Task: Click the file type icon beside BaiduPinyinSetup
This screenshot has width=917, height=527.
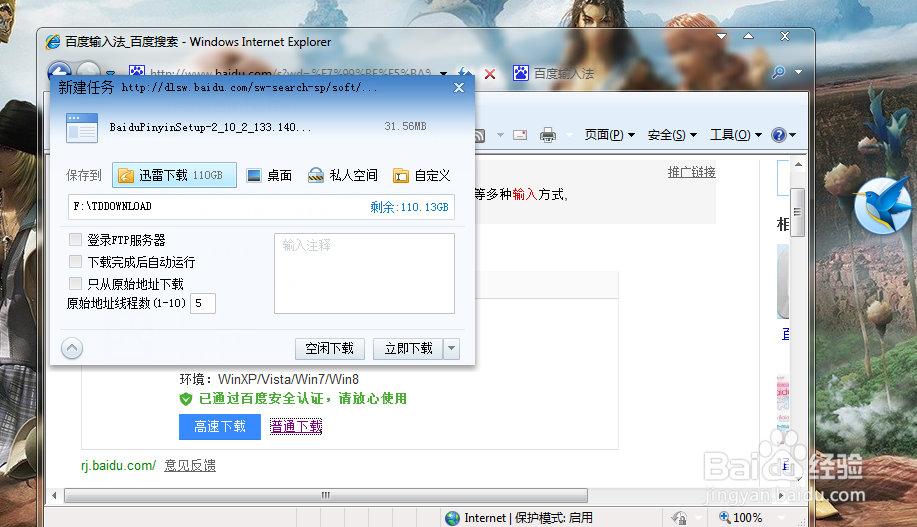Action: click(82, 128)
